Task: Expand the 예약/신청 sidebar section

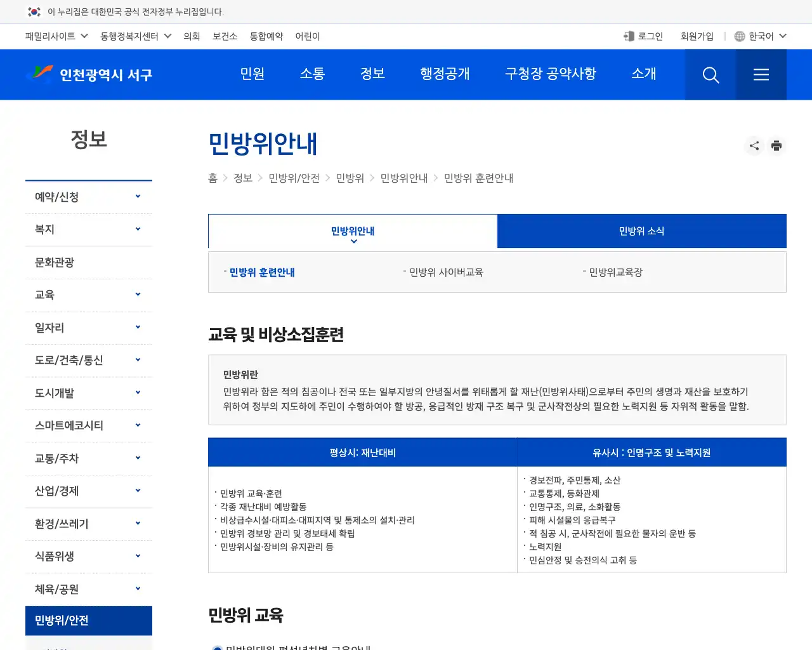Action: coord(88,196)
